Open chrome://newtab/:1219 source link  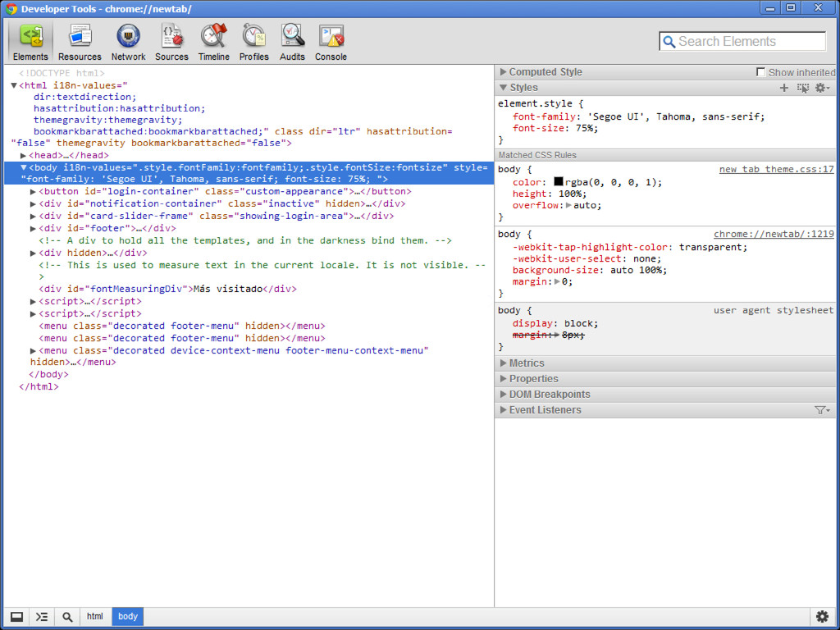tap(774, 234)
